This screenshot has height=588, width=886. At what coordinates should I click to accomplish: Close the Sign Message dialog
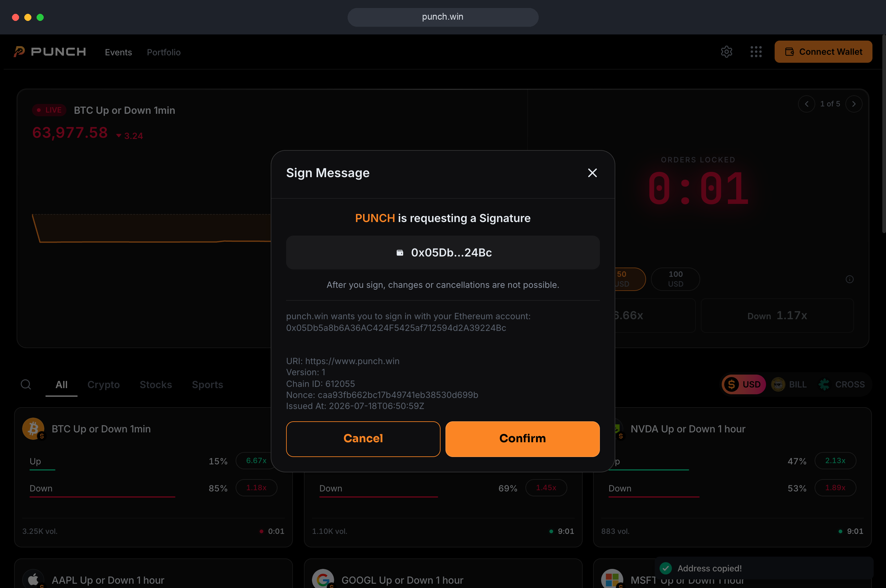592,173
